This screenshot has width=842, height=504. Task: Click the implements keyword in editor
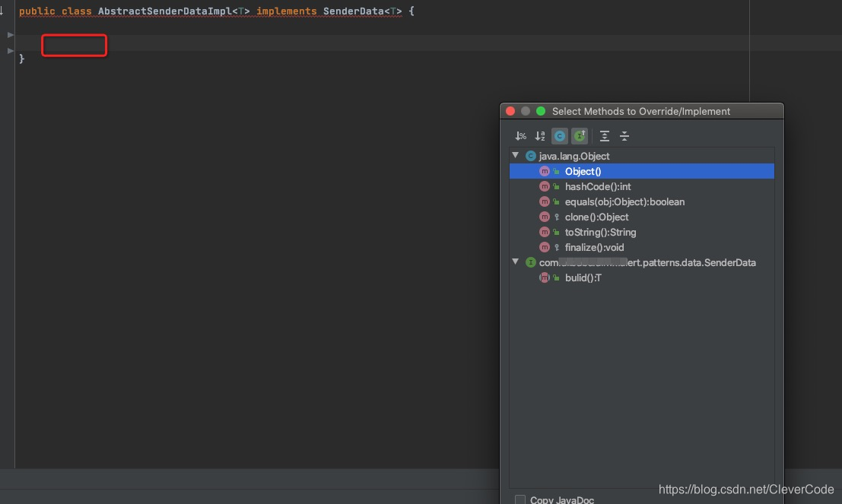[x=286, y=11]
